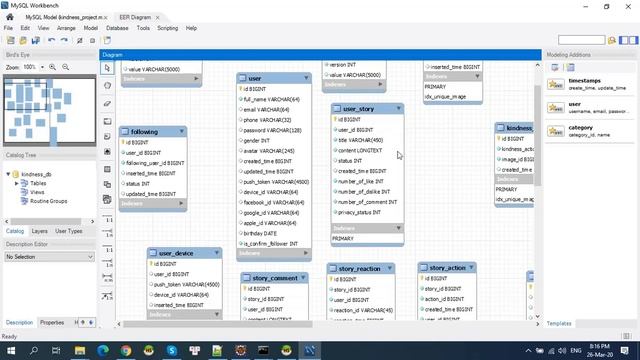
Task: Click the diagram vertical scrollbar
Action: 538,136
